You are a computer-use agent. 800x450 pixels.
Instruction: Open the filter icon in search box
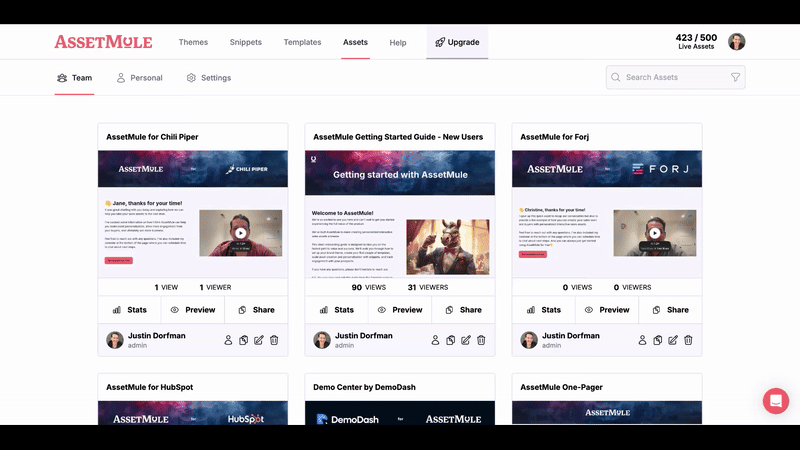tap(735, 77)
